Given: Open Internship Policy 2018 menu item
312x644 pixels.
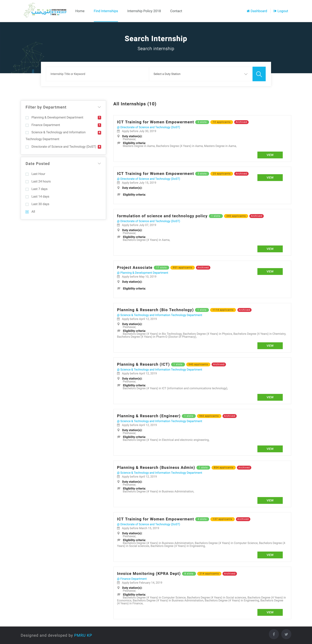Looking at the screenshot, I should [x=144, y=11].
